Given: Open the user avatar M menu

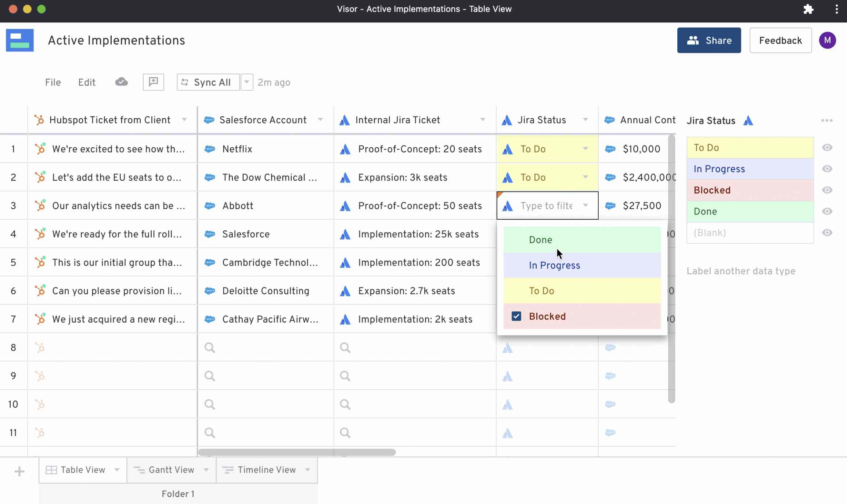Looking at the screenshot, I should [x=827, y=40].
